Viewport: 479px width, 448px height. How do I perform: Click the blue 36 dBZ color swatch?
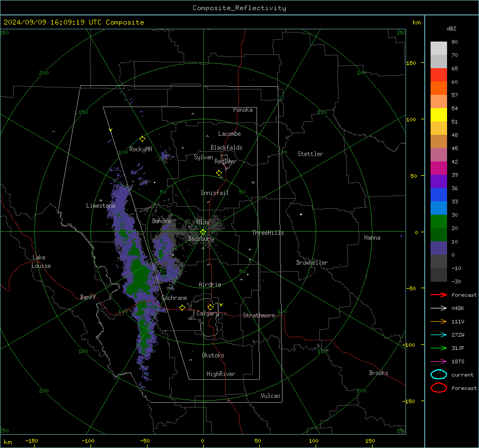tap(439, 194)
